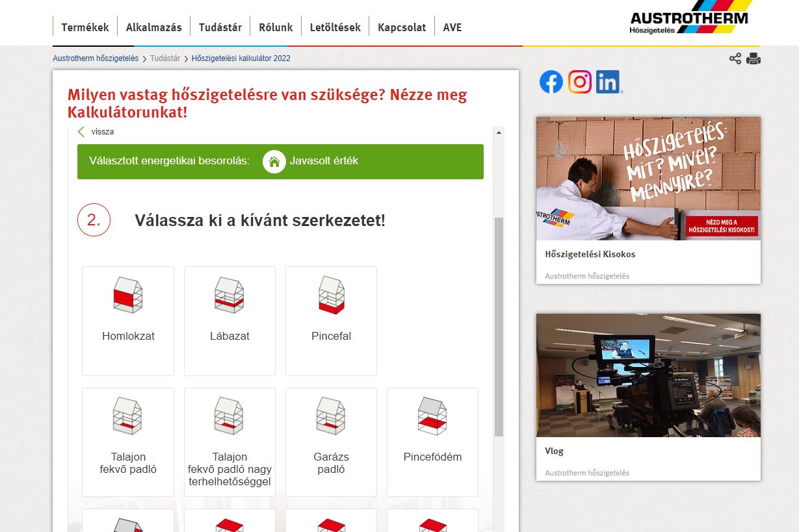Click Hőszigetelési kalkulátor 2022 breadcrumb
This screenshot has width=799, height=532.
point(241,58)
